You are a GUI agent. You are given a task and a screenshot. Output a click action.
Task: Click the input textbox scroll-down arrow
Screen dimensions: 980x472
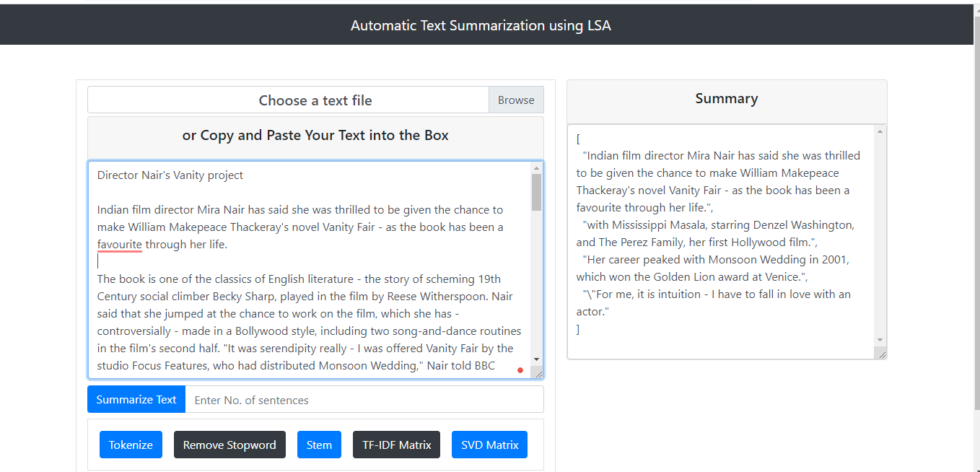pos(536,359)
